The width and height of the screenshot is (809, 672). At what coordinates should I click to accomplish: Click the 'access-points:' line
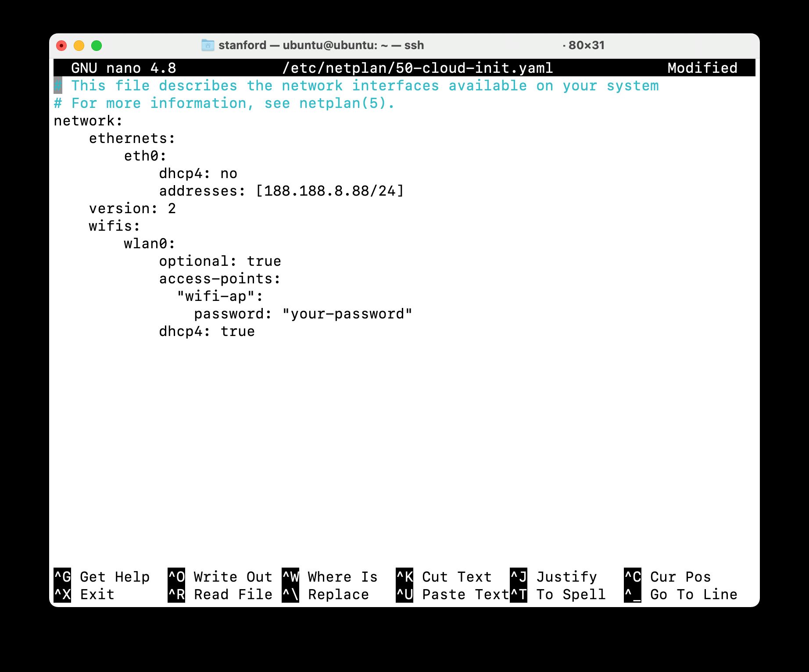pos(220,279)
